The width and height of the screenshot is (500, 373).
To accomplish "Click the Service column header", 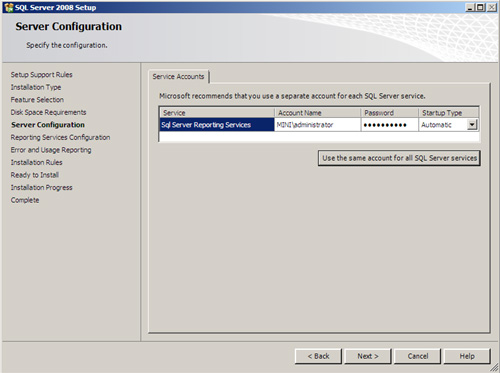I will [x=217, y=113].
